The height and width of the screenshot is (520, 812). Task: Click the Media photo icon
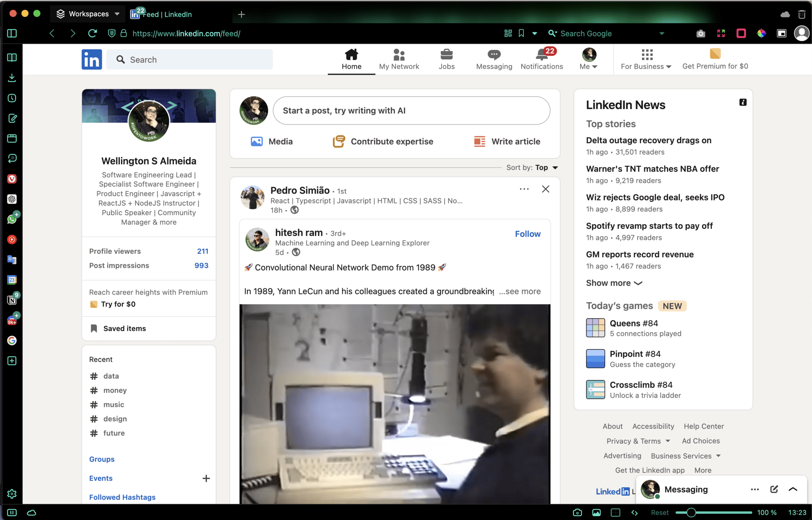pos(257,141)
